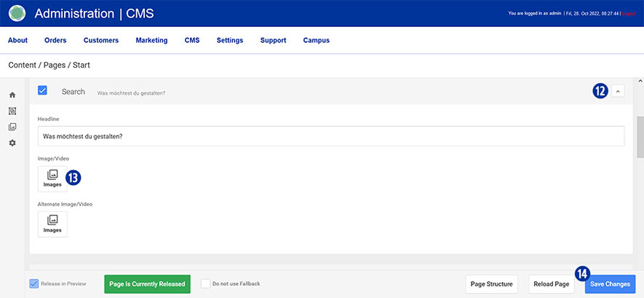Click the green globe logo
This screenshot has width=644, height=298.
pos(17,13)
